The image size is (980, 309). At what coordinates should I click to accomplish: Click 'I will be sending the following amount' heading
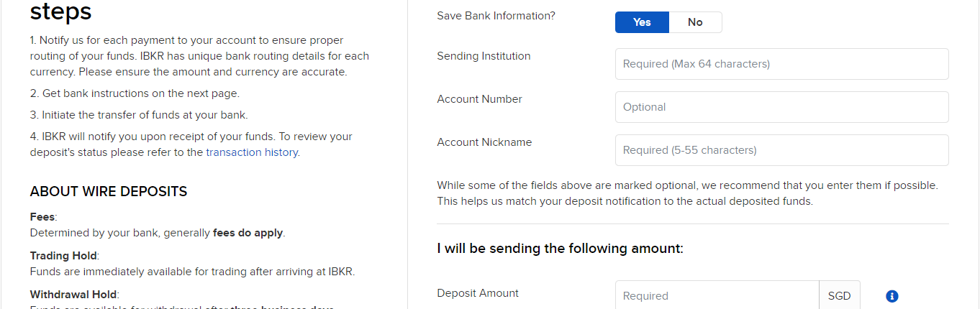[x=560, y=249]
